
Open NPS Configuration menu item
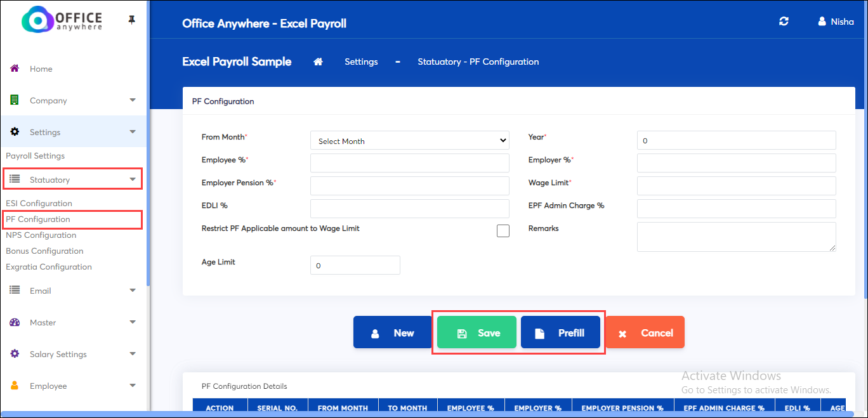[x=41, y=235]
